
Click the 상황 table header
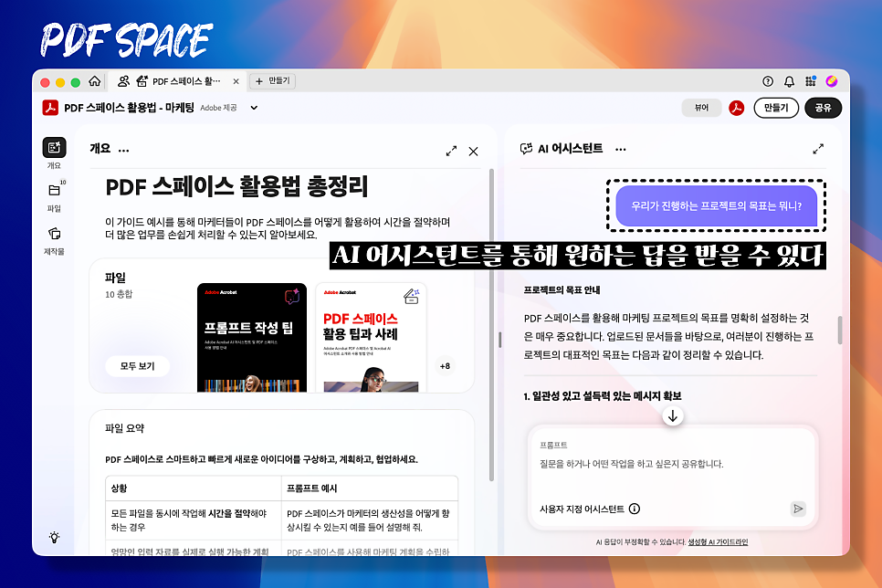coord(119,488)
